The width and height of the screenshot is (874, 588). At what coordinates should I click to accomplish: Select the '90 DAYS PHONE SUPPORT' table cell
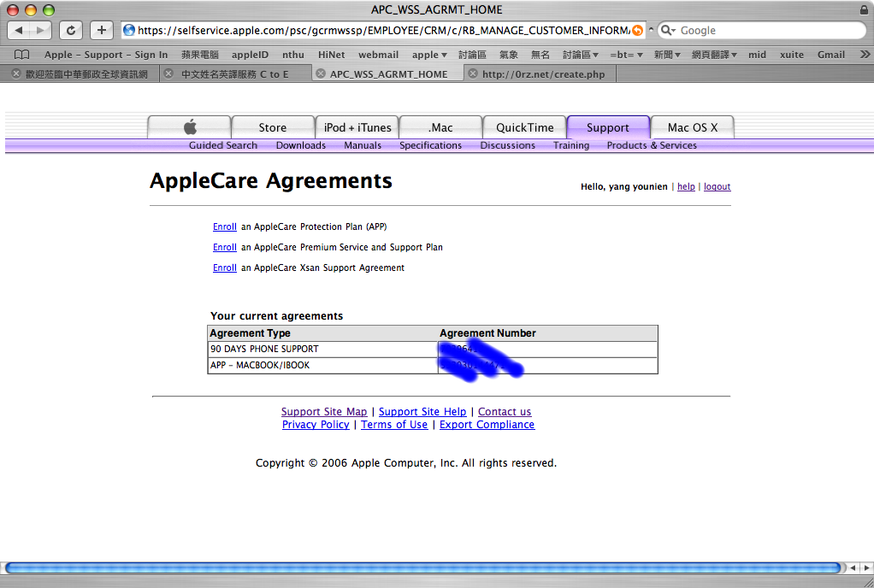322,349
